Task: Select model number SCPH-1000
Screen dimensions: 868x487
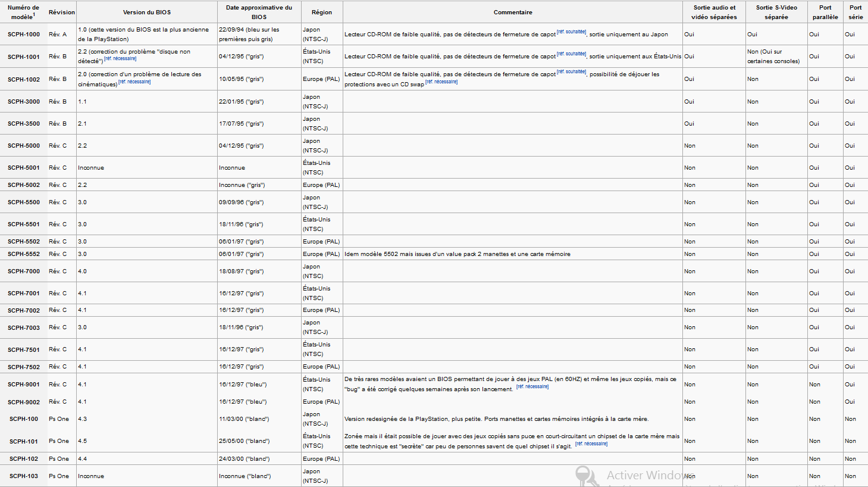Action: tap(24, 35)
